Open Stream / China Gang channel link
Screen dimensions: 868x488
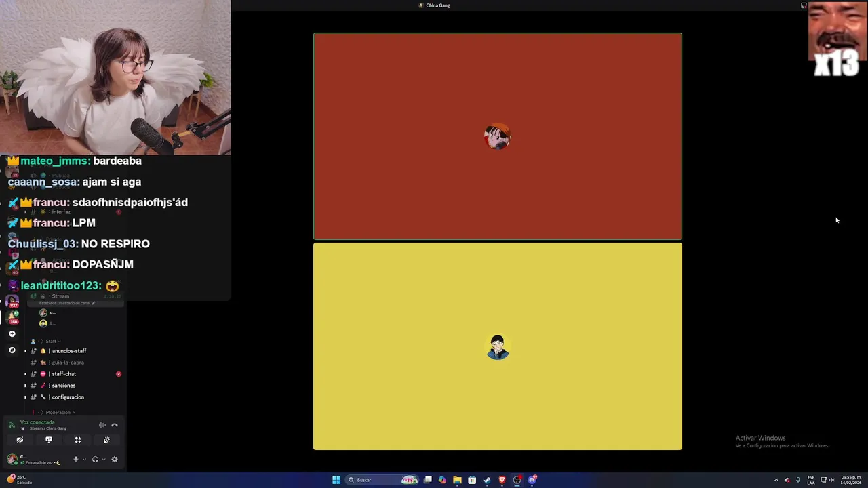(47, 428)
